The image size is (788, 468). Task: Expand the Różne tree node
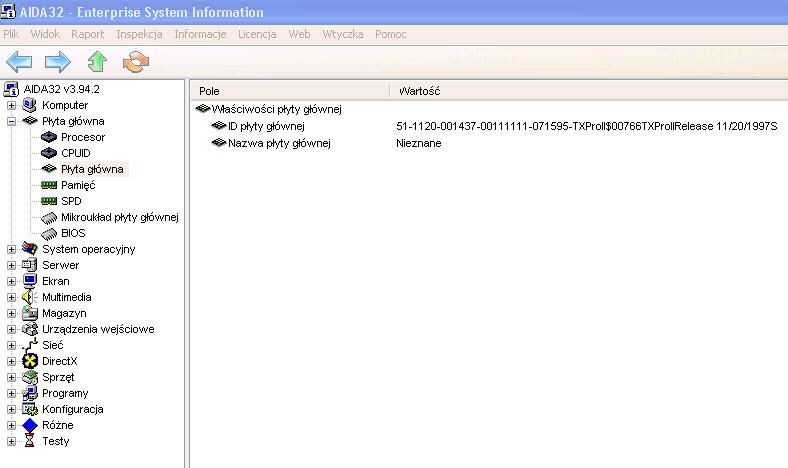point(11,425)
